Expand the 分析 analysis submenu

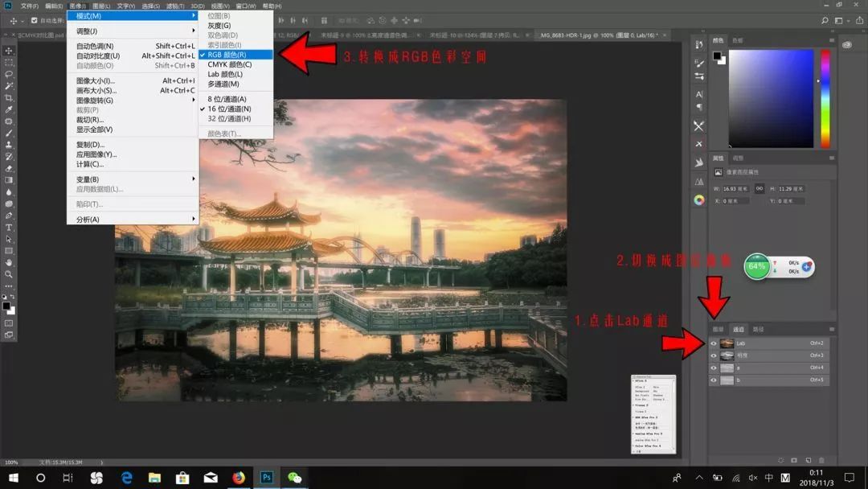coord(88,218)
